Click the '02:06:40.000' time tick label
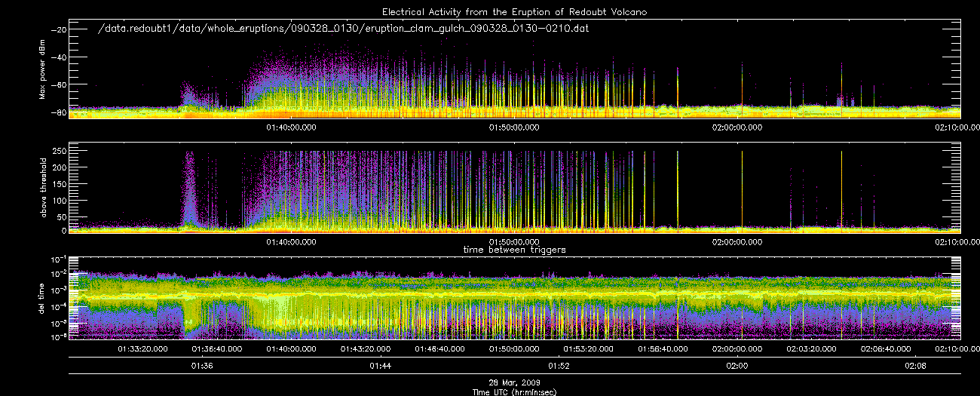The image size is (980, 396). point(886,349)
